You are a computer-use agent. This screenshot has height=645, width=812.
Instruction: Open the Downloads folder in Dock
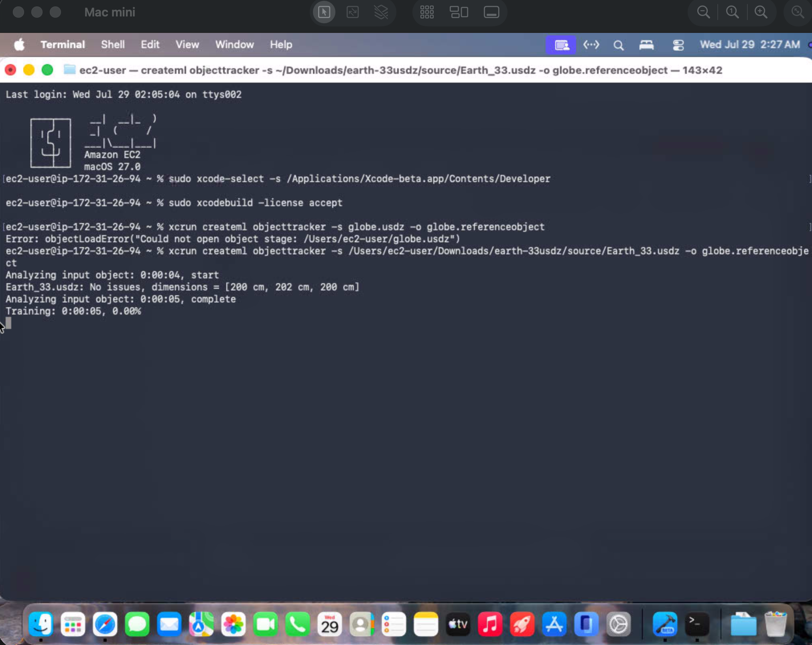[744, 624]
